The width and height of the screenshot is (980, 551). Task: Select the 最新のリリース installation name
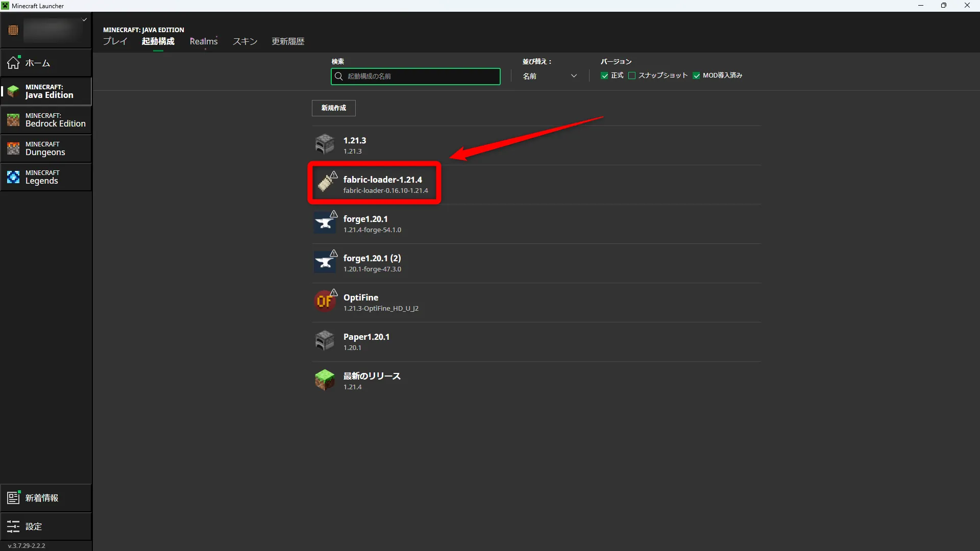click(x=372, y=376)
